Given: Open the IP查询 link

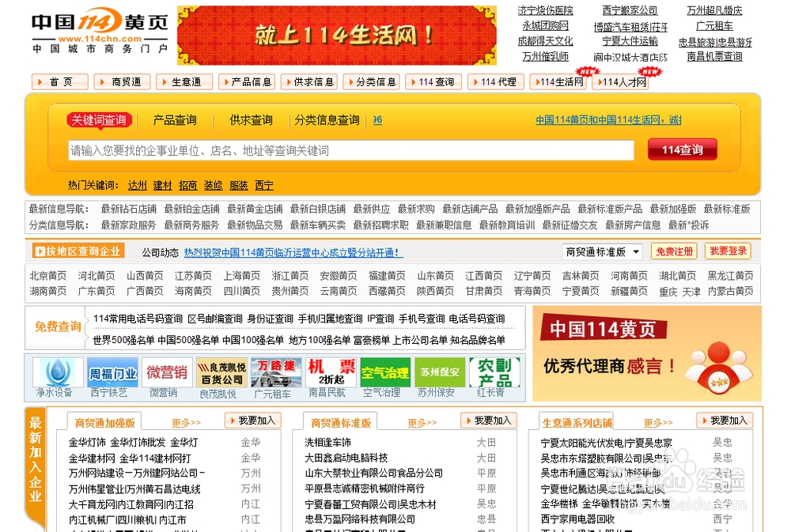Looking at the screenshot, I should coord(380,319).
